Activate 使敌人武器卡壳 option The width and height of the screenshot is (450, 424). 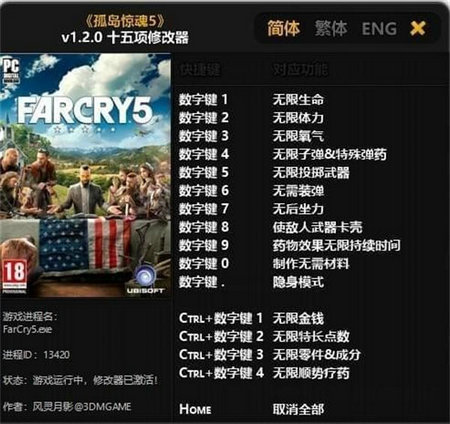(317, 227)
